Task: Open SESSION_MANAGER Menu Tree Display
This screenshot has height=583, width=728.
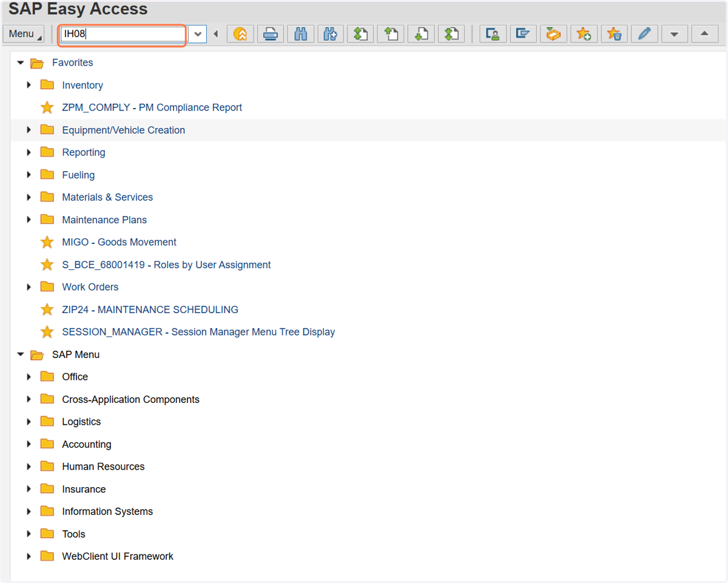Action: tap(198, 332)
